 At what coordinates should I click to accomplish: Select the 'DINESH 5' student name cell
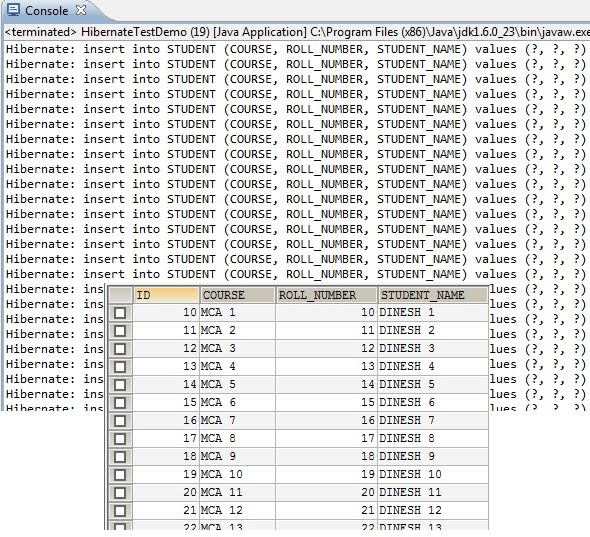click(x=433, y=385)
